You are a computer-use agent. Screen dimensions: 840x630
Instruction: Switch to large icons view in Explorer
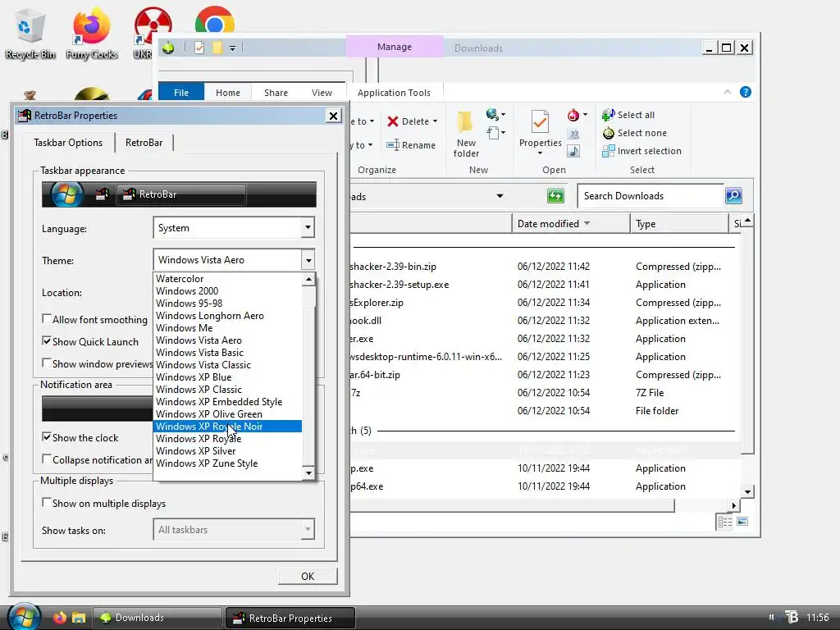742,522
